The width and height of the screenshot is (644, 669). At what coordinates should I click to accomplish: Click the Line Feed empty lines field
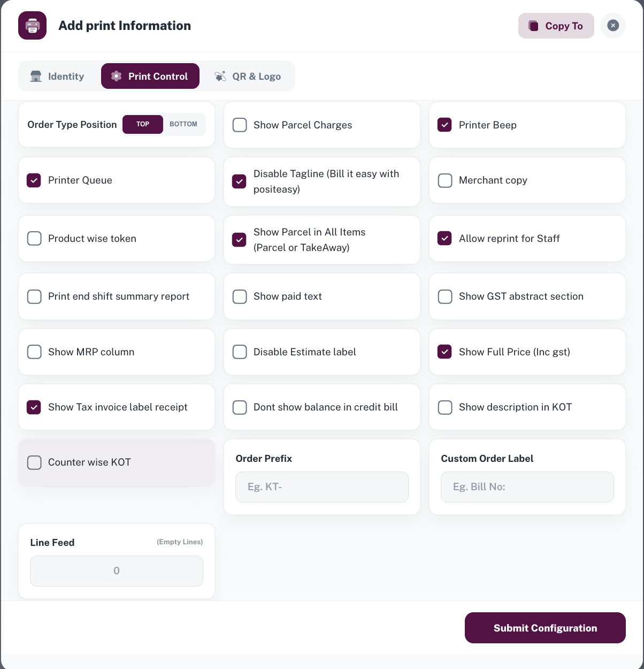tap(116, 571)
